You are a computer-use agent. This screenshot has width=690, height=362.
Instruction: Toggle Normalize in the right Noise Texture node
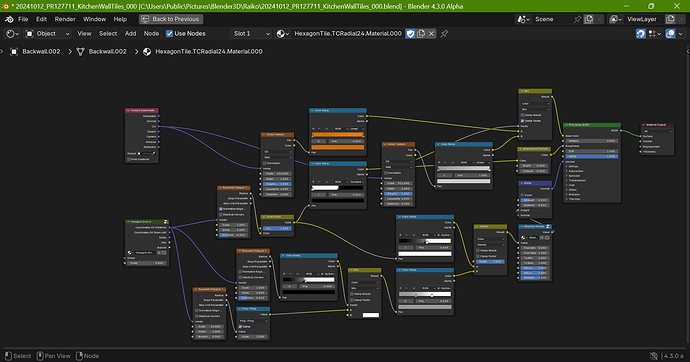[385, 173]
